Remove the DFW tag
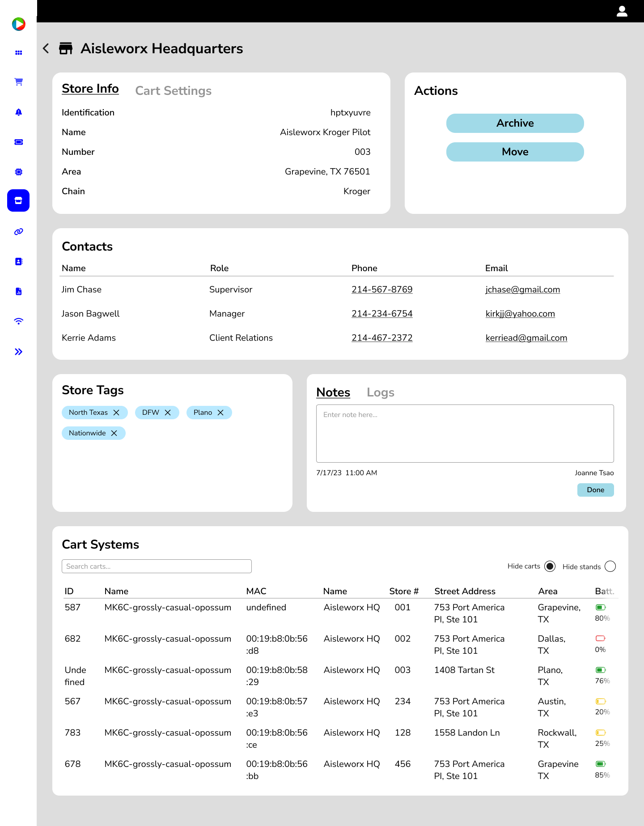Viewport: 644px width, 826px height. pos(168,413)
